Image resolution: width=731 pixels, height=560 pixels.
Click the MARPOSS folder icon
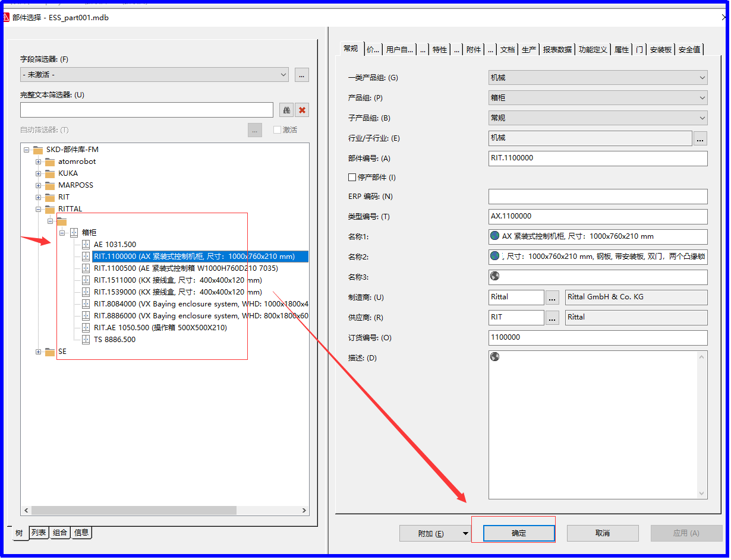pyautogui.click(x=50, y=185)
